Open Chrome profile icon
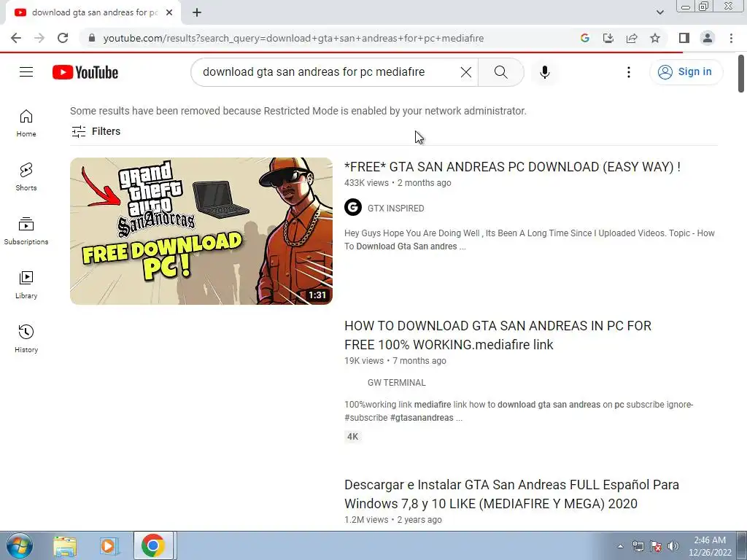The height and width of the screenshot is (560, 747). 708,38
